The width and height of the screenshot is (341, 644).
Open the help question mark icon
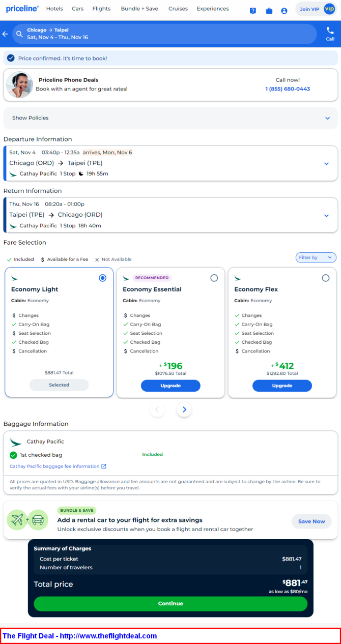pyautogui.click(x=253, y=11)
